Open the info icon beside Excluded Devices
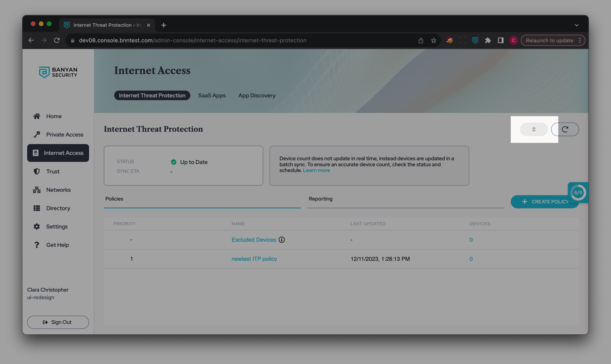 [x=282, y=240]
